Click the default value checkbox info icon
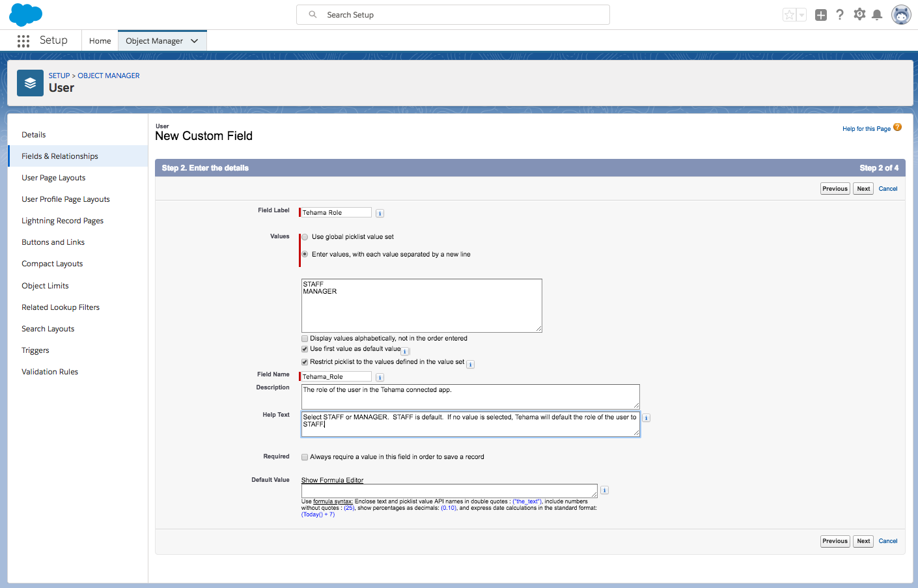918x588 pixels. (x=405, y=352)
